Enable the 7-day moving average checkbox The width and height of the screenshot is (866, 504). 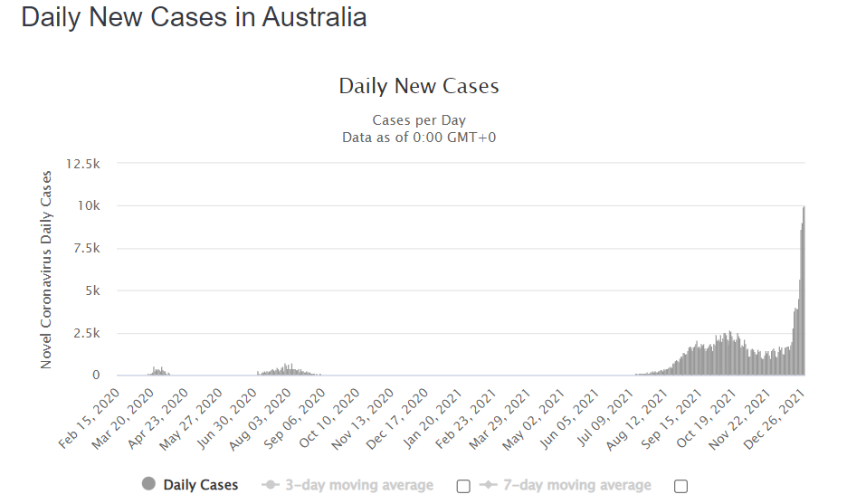[x=681, y=486]
